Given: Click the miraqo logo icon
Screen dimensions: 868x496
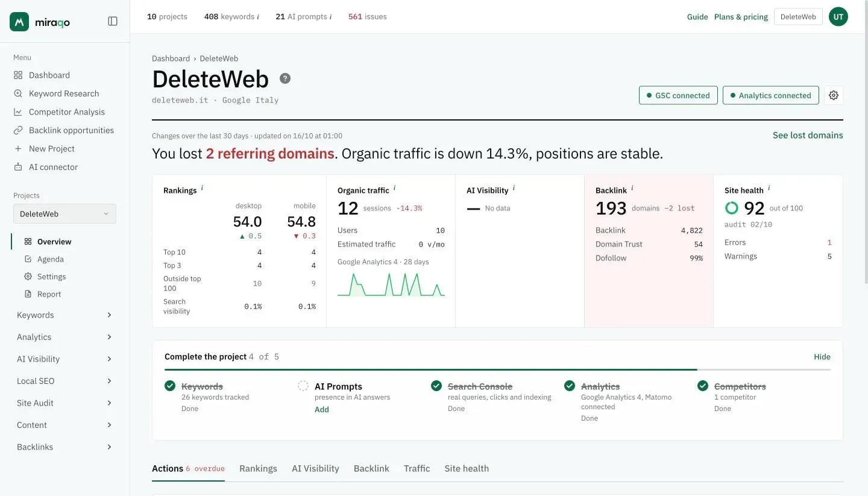Looking at the screenshot, I should click(19, 22).
